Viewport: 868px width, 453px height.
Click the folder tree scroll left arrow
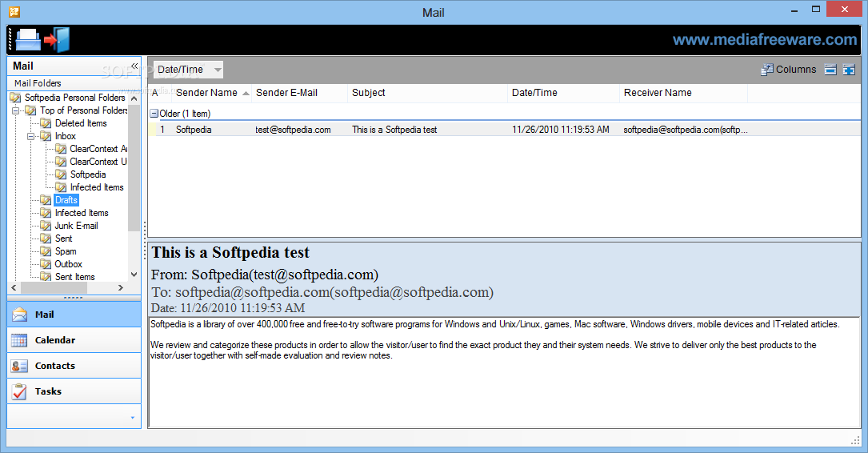(14, 288)
